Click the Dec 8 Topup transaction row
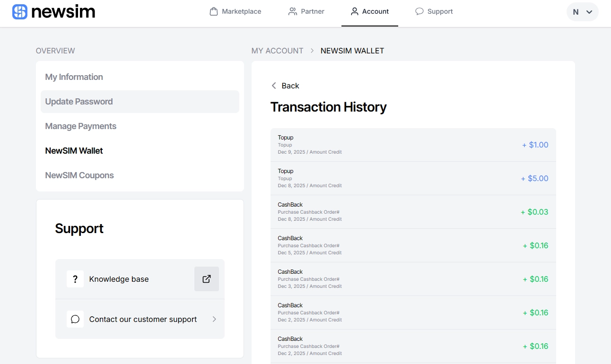Image resolution: width=611 pixels, height=364 pixels. 413,178
